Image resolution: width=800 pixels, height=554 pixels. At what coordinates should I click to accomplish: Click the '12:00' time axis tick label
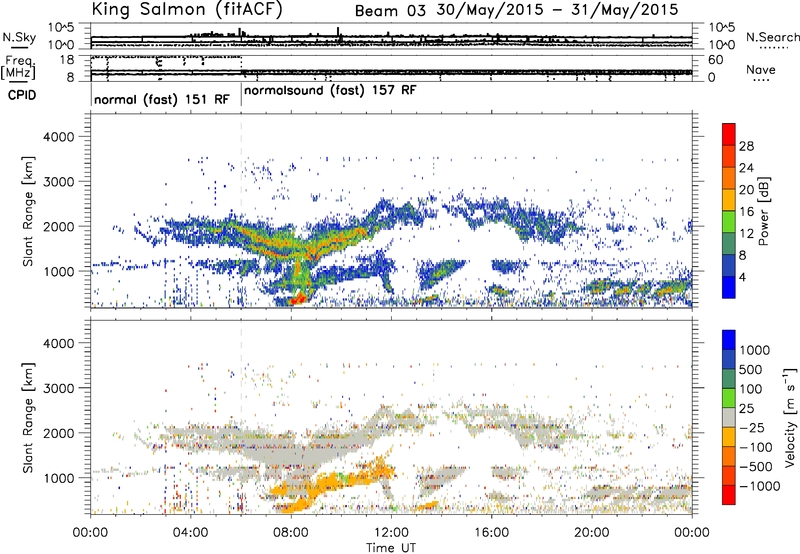coord(391,533)
